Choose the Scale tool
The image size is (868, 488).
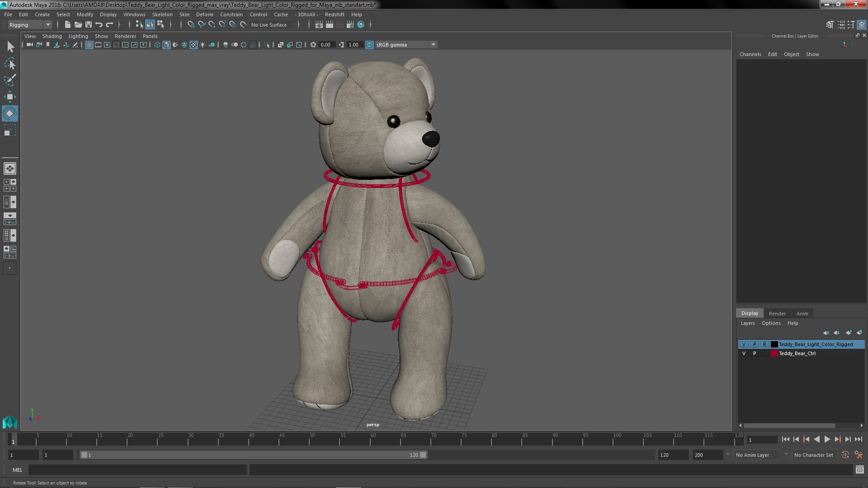click(10, 130)
